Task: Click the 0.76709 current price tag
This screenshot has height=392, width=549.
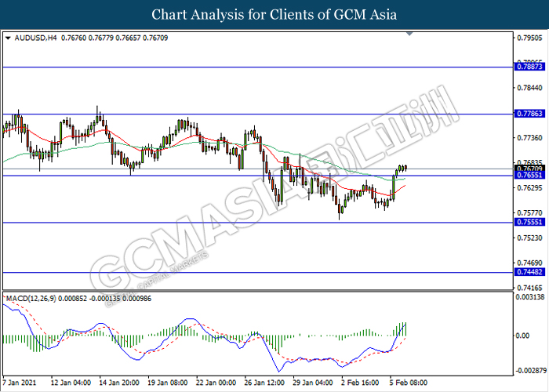Action: click(530, 169)
